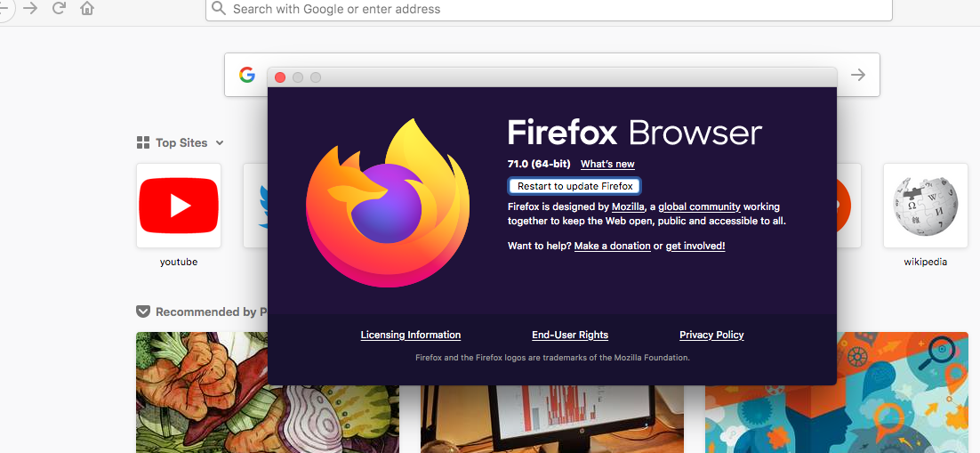Click the Firefox Browser title text
This screenshot has height=453, width=980.
634,133
